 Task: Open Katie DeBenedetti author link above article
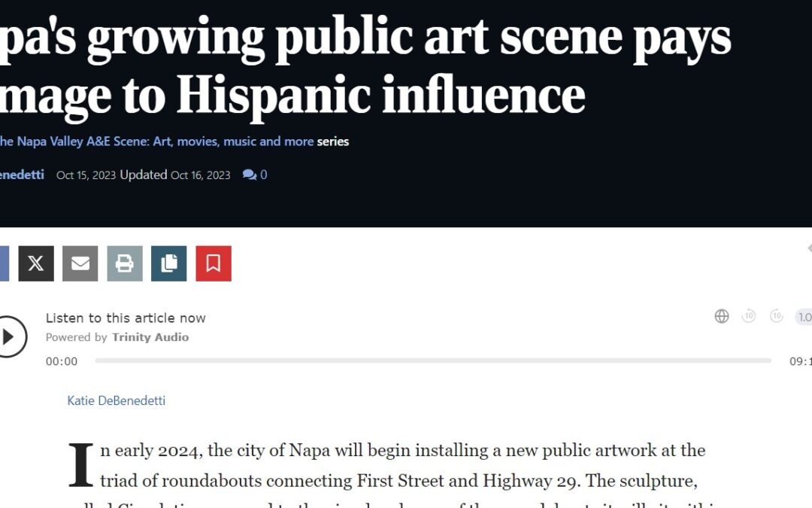(x=117, y=400)
